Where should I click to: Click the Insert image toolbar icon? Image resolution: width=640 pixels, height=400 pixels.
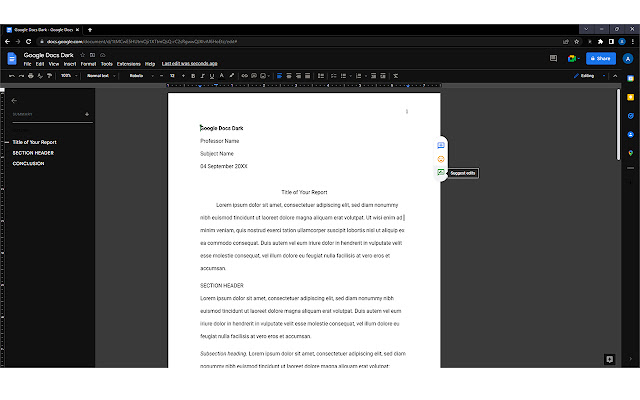tap(263, 76)
